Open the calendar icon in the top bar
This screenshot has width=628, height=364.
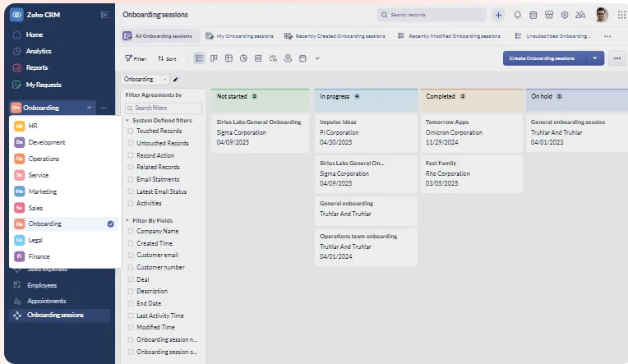tap(533, 15)
